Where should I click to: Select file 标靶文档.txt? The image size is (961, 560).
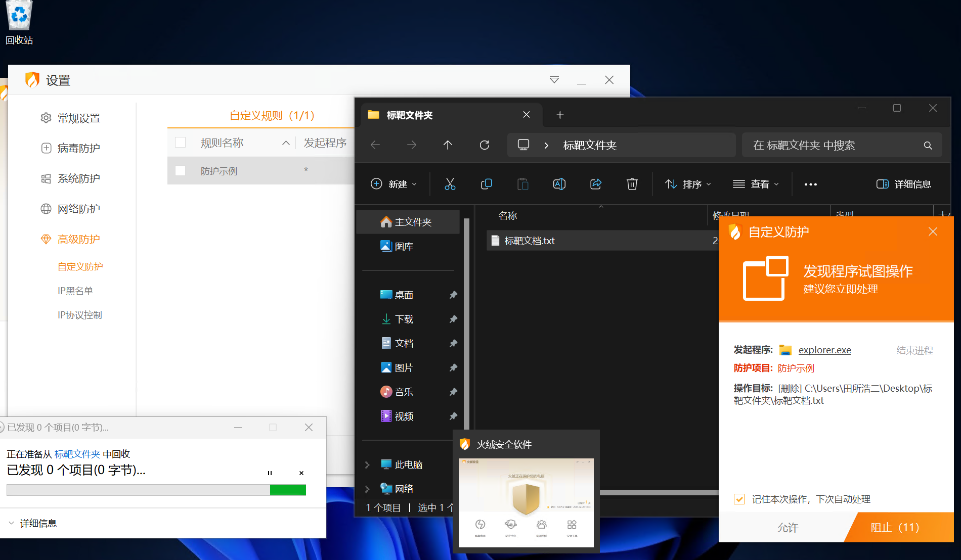(530, 241)
